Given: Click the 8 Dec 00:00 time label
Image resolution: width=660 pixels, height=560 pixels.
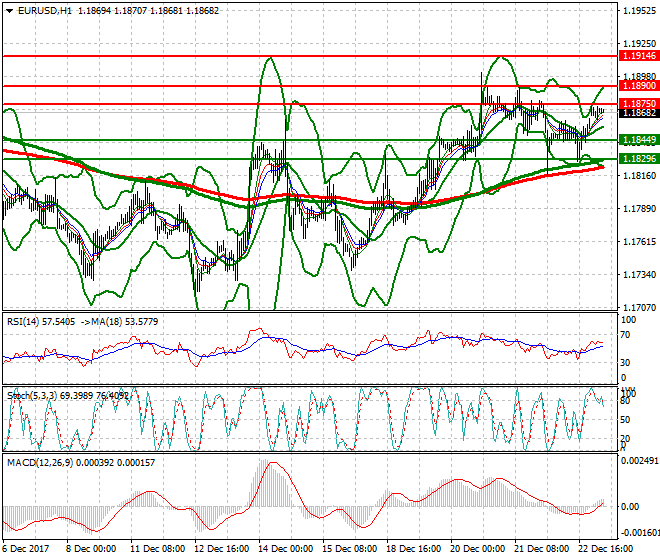Looking at the screenshot, I should [x=91, y=549].
